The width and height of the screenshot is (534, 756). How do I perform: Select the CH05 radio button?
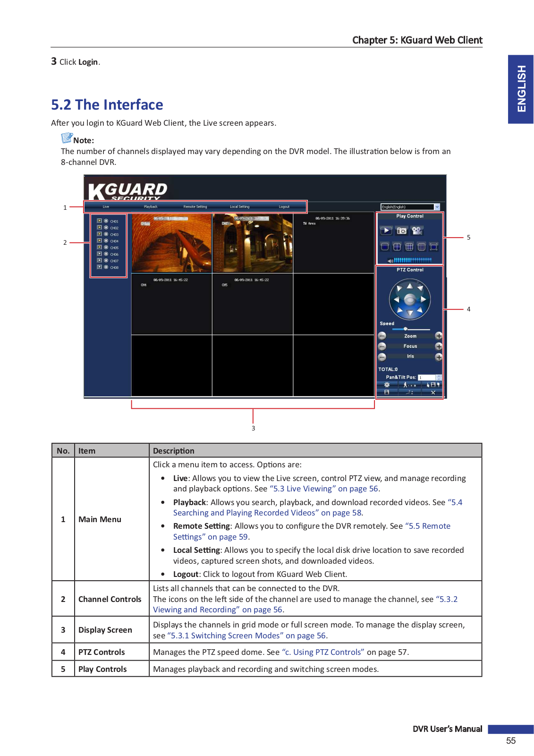[106, 247]
